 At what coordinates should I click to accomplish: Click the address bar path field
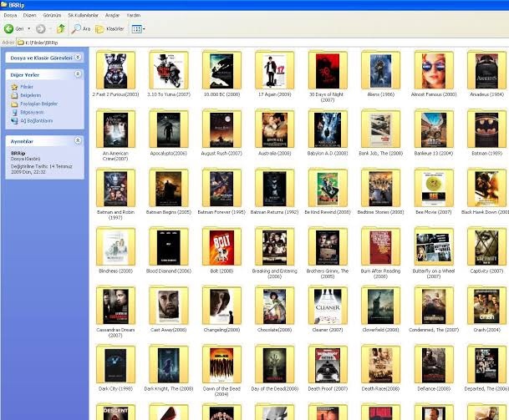262,43
